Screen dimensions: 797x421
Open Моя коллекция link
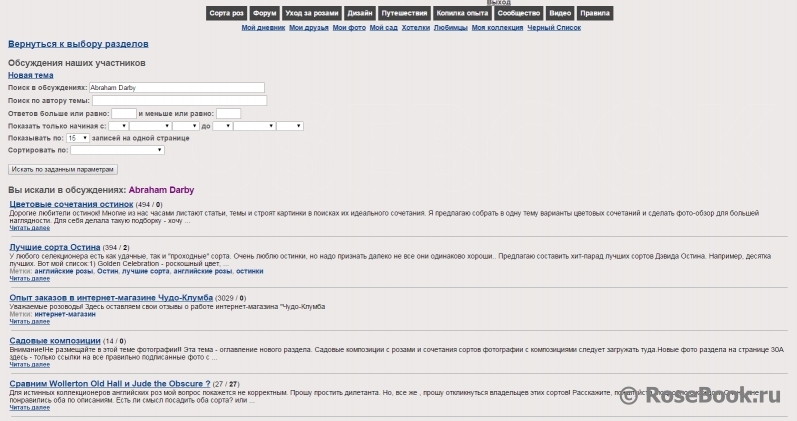[x=497, y=28]
